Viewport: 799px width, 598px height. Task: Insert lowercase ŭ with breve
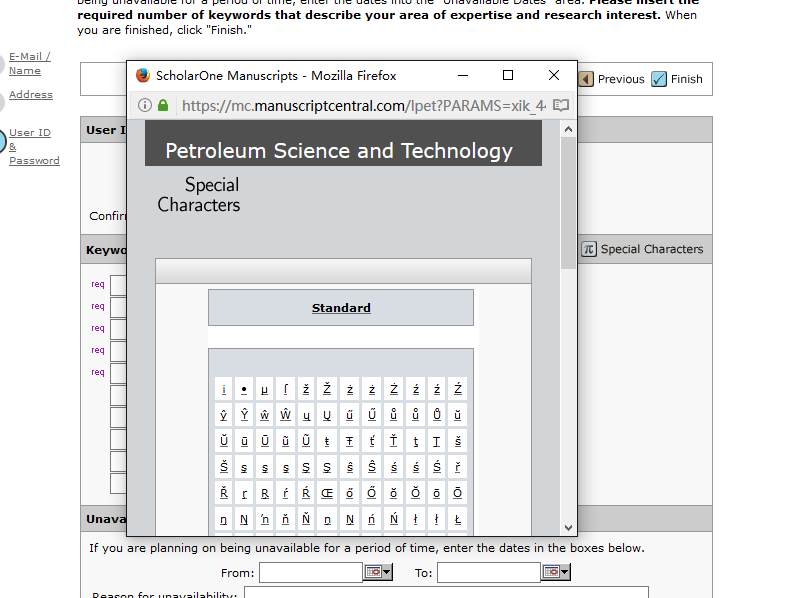[458, 415]
